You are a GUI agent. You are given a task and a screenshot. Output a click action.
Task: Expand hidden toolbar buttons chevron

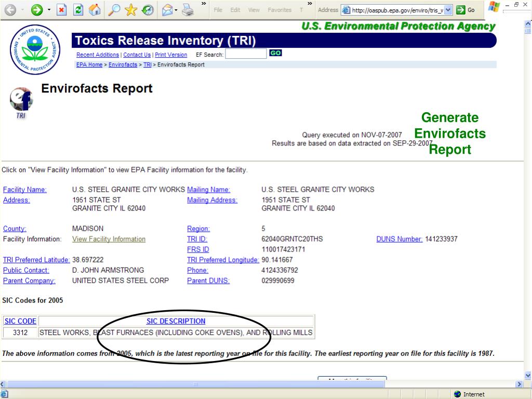pyautogui.click(x=204, y=4)
